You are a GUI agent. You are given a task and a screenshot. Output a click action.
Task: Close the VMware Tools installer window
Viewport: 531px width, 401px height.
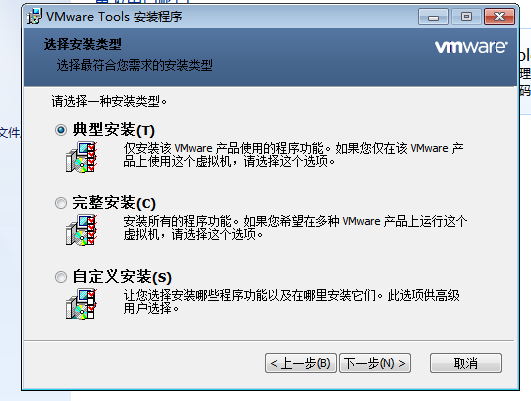coord(500,17)
